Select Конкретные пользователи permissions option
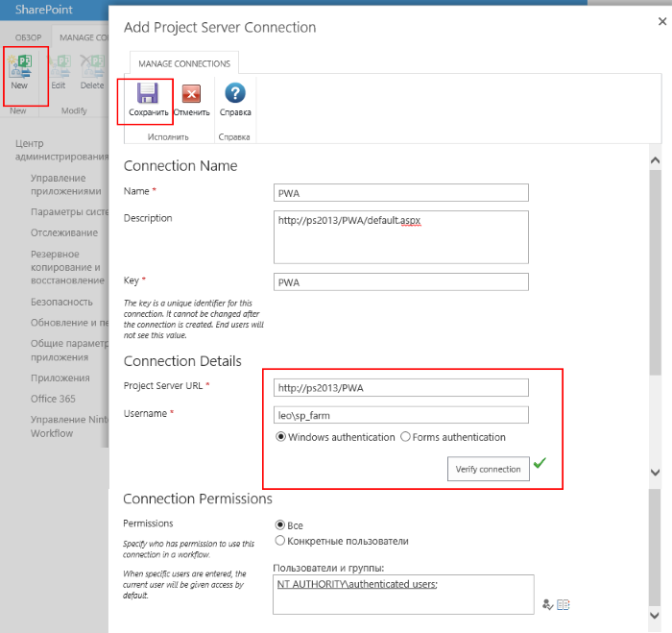The width and height of the screenshot is (672, 633). (x=280, y=541)
